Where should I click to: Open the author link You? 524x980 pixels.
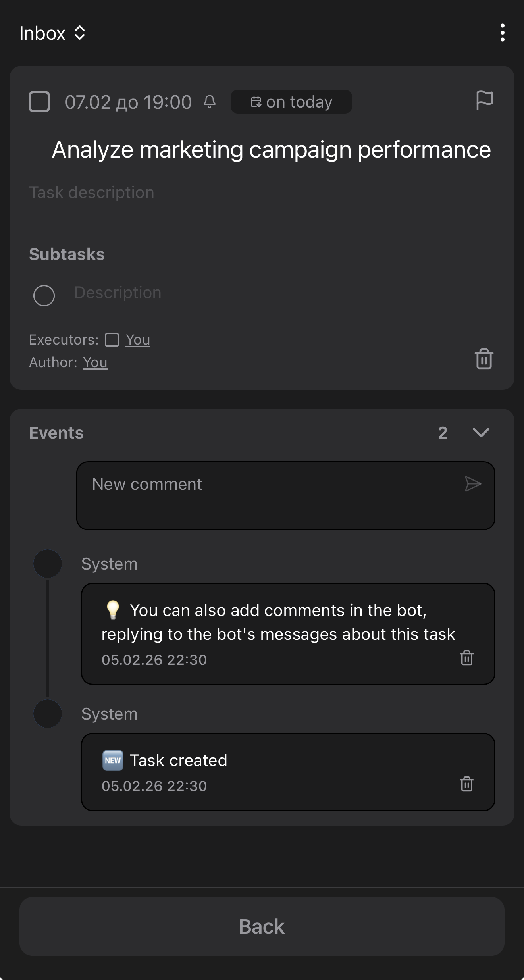(95, 362)
